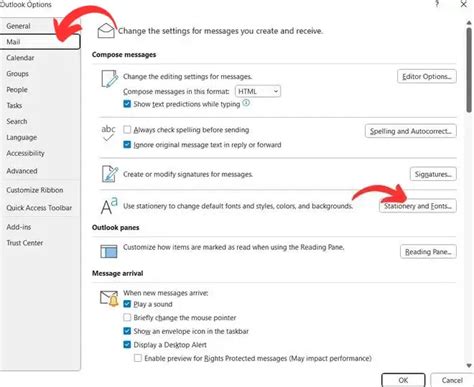Click the pencil-and-paper editing settings icon

click(110, 79)
